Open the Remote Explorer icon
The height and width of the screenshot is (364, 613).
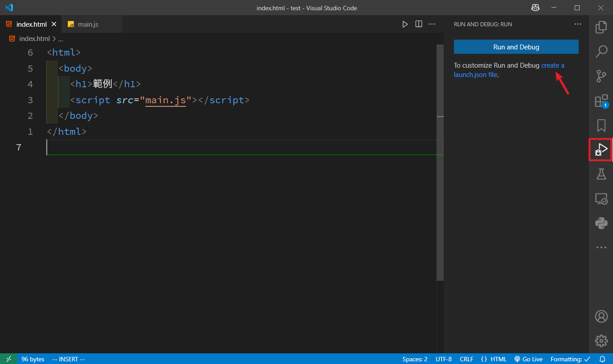coord(601,198)
